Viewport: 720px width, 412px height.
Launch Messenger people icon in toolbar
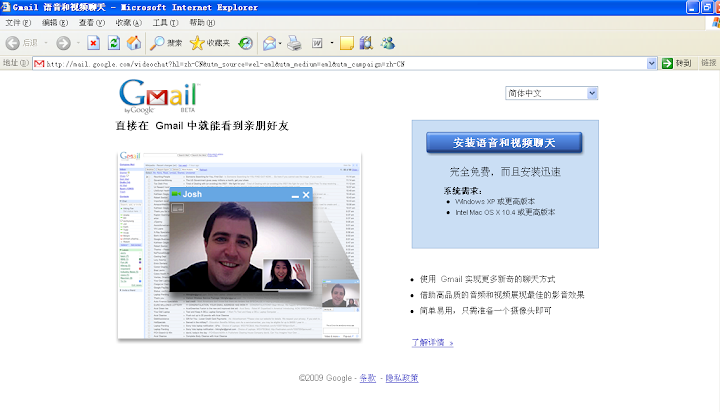point(388,43)
